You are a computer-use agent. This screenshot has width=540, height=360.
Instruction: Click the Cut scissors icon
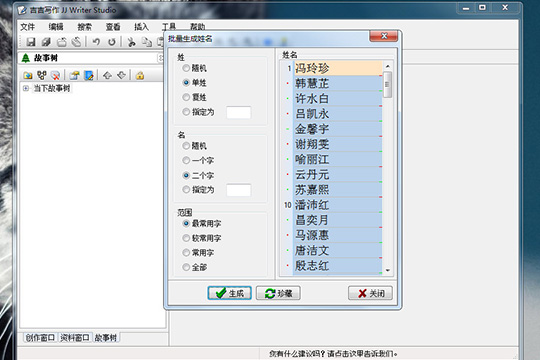pos(131,42)
